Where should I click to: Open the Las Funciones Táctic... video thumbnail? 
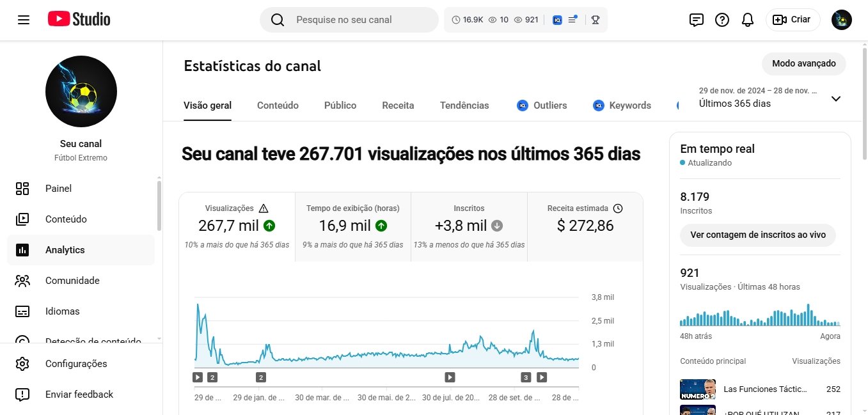pyautogui.click(x=698, y=389)
